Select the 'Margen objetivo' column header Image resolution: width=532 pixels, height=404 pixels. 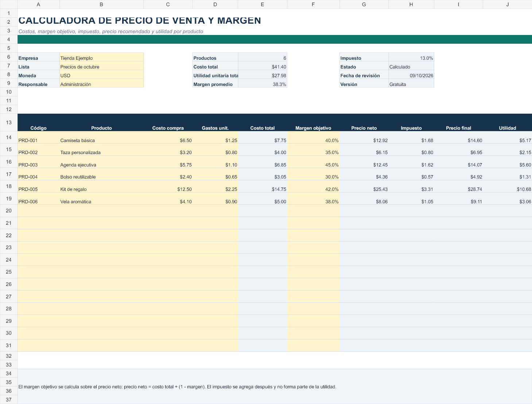314,123
